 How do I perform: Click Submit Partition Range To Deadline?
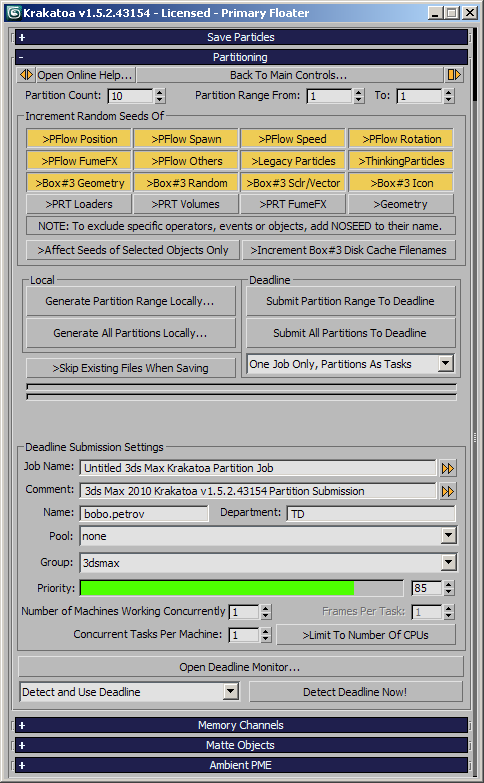click(x=351, y=301)
